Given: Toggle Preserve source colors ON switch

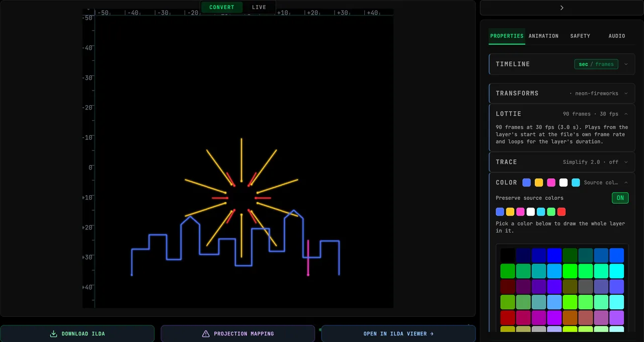Looking at the screenshot, I should tap(620, 198).
